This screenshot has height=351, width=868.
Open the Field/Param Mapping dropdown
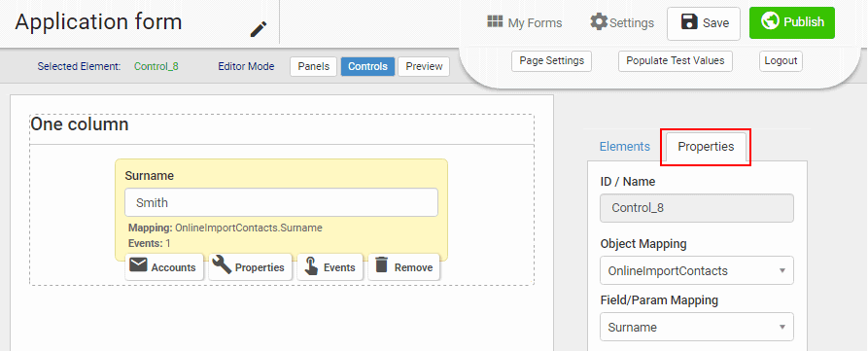[696, 327]
